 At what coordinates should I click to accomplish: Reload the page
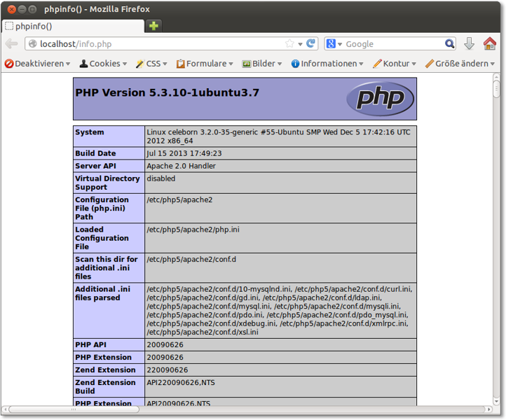(310, 44)
